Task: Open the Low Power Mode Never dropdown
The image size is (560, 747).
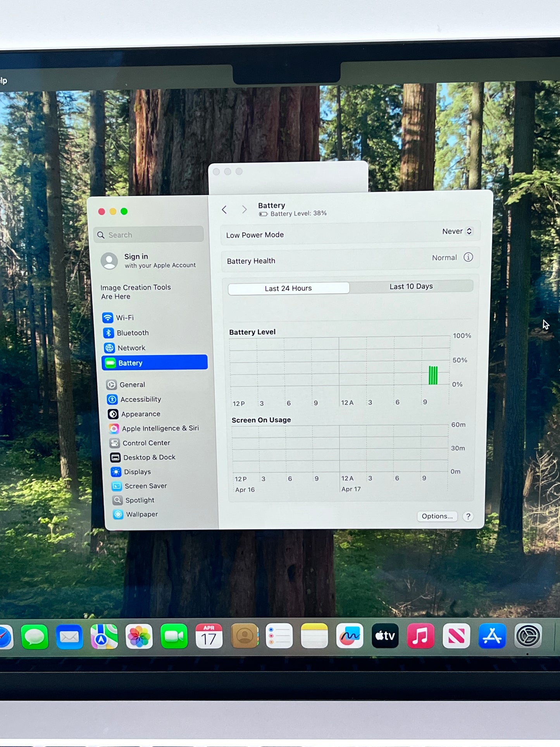Action: 457,231
